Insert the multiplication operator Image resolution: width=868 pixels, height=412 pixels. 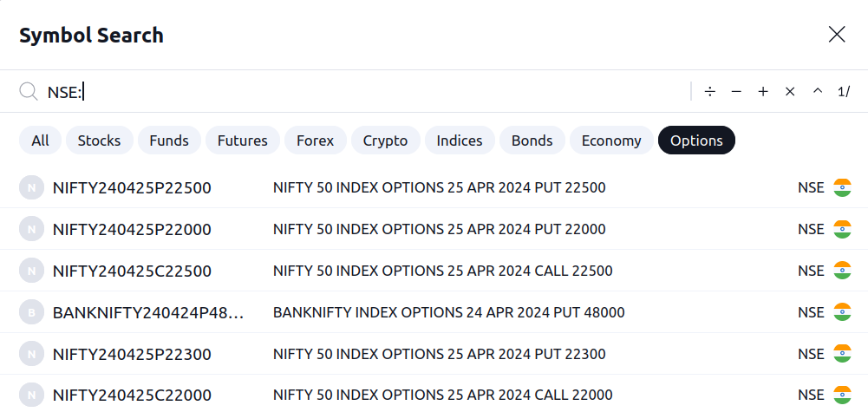click(790, 91)
